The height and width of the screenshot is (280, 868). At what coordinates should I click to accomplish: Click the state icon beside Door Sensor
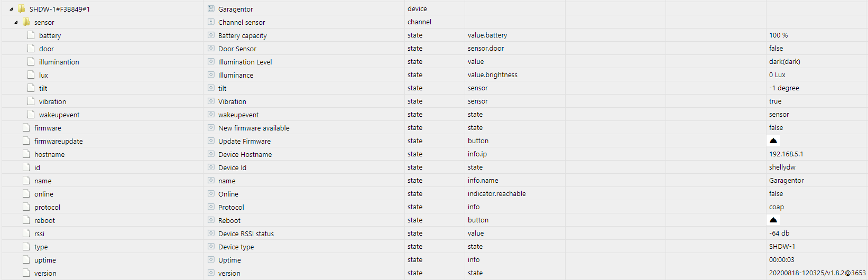pos(211,48)
